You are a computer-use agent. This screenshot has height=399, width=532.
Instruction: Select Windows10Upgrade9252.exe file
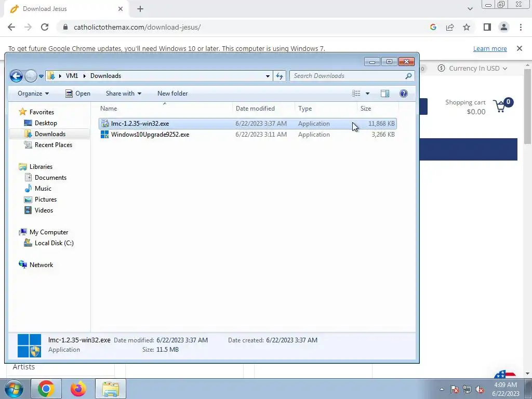coord(150,135)
